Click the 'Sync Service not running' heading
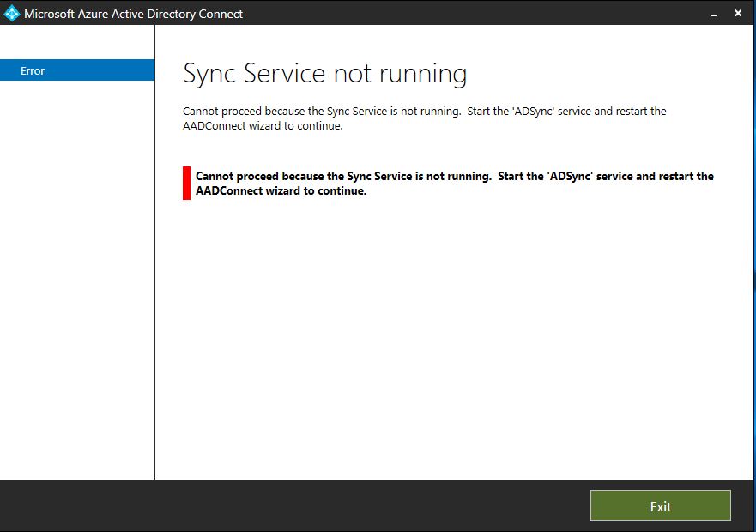Image resolution: width=756 pixels, height=532 pixels. coord(325,74)
